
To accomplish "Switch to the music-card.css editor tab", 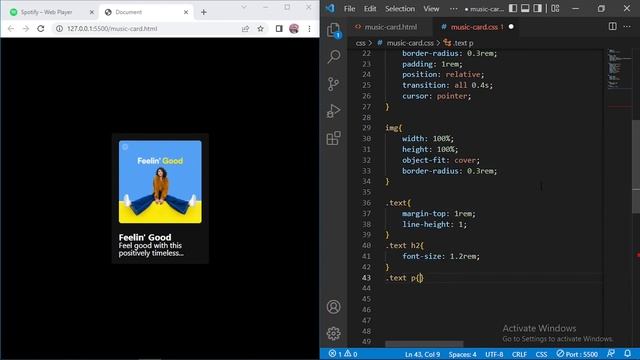I will (x=473, y=27).
